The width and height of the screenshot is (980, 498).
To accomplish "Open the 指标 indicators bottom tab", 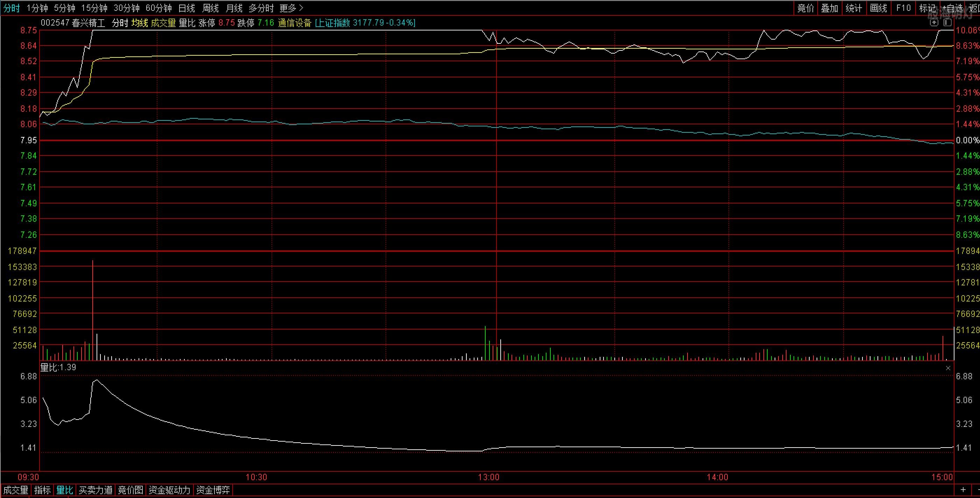I will pyautogui.click(x=42, y=490).
